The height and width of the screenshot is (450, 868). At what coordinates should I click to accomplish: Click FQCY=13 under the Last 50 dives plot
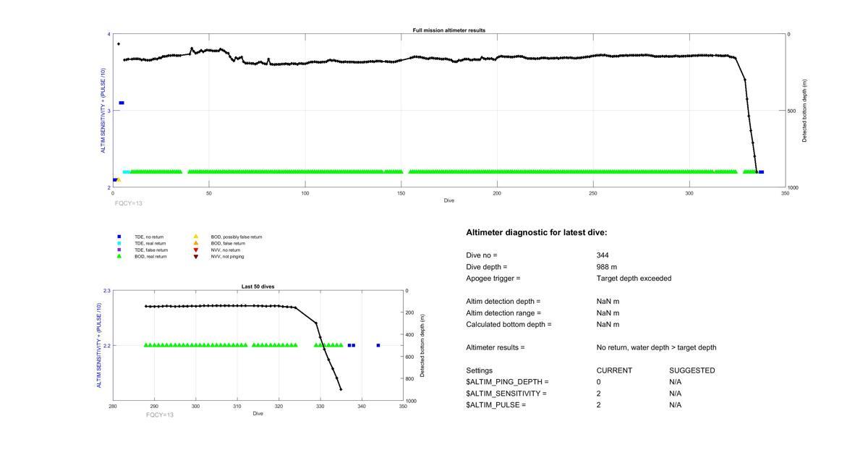coord(160,415)
